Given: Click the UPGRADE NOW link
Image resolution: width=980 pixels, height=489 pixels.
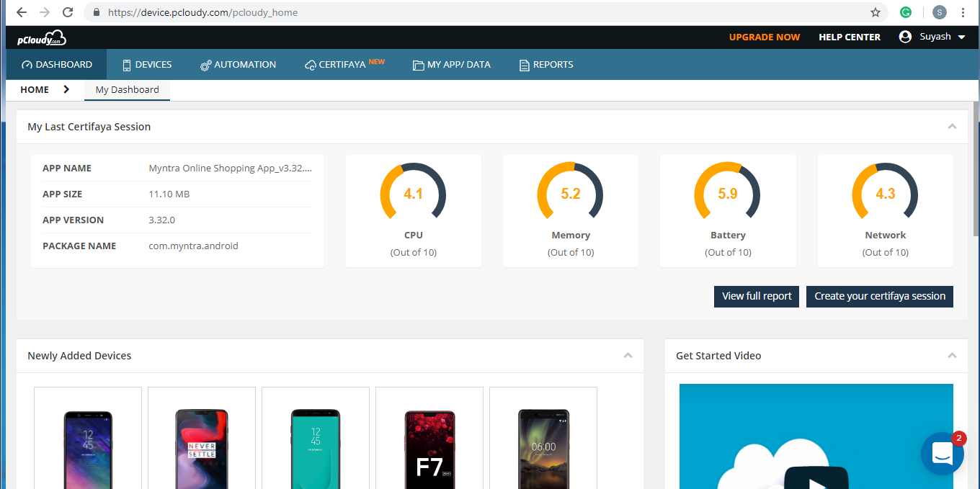Looking at the screenshot, I should [x=765, y=37].
